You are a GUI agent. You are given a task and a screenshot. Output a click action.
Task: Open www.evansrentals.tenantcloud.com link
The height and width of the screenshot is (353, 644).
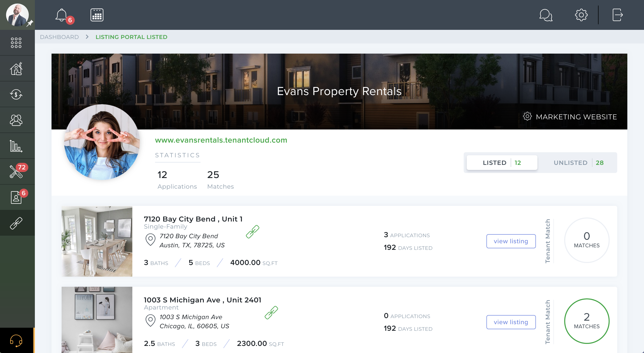(x=221, y=140)
